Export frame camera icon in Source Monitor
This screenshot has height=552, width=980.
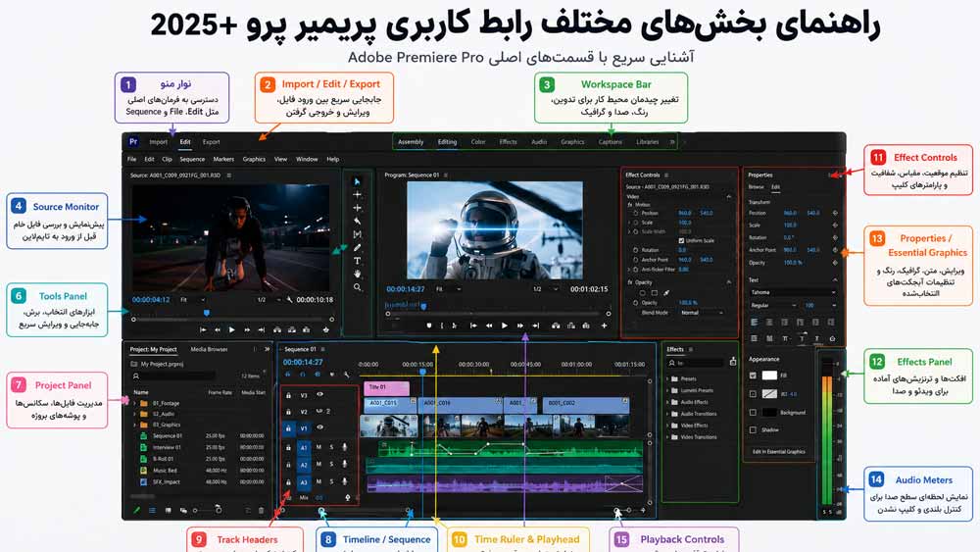point(306,329)
